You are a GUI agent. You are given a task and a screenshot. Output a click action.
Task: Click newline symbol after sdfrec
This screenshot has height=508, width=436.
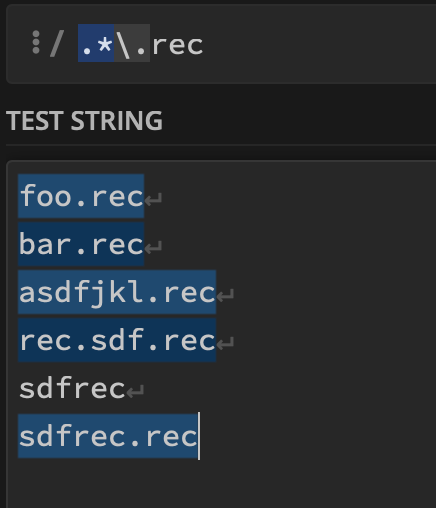[x=135, y=391]
